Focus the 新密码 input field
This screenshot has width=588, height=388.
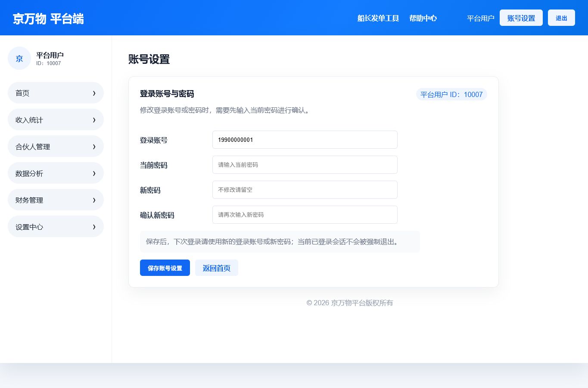click(305, 190)
